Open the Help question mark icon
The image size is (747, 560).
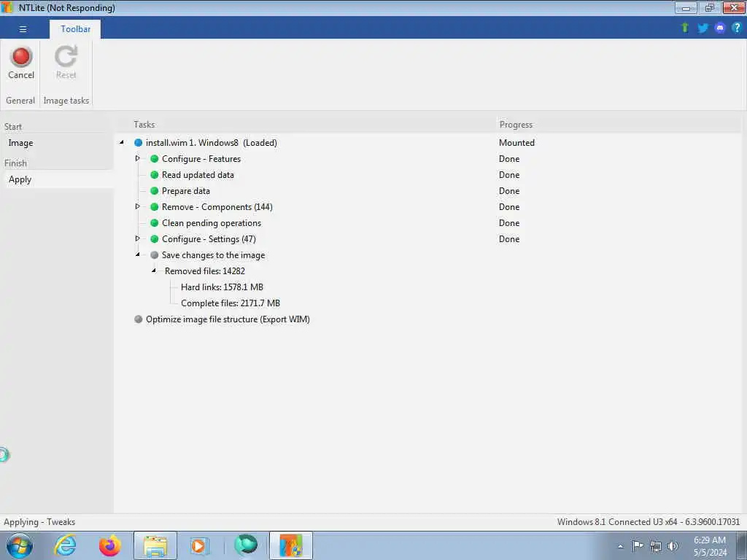(737, 28)
